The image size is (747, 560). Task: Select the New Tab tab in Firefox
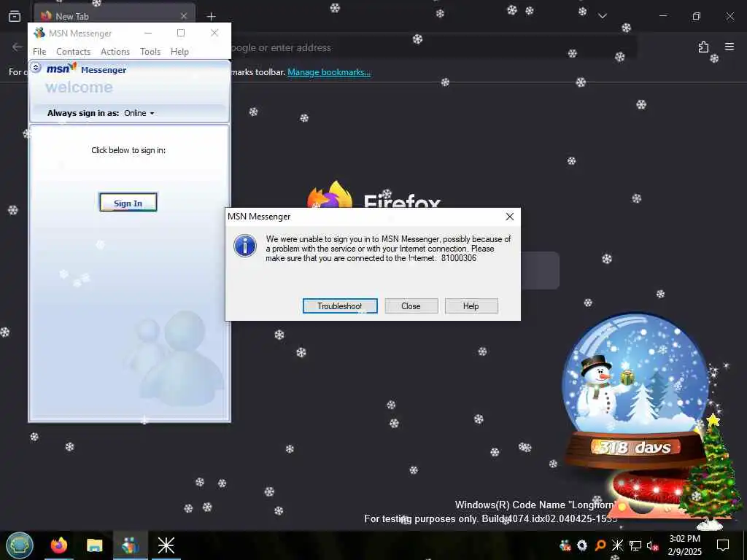pos(115,16)
